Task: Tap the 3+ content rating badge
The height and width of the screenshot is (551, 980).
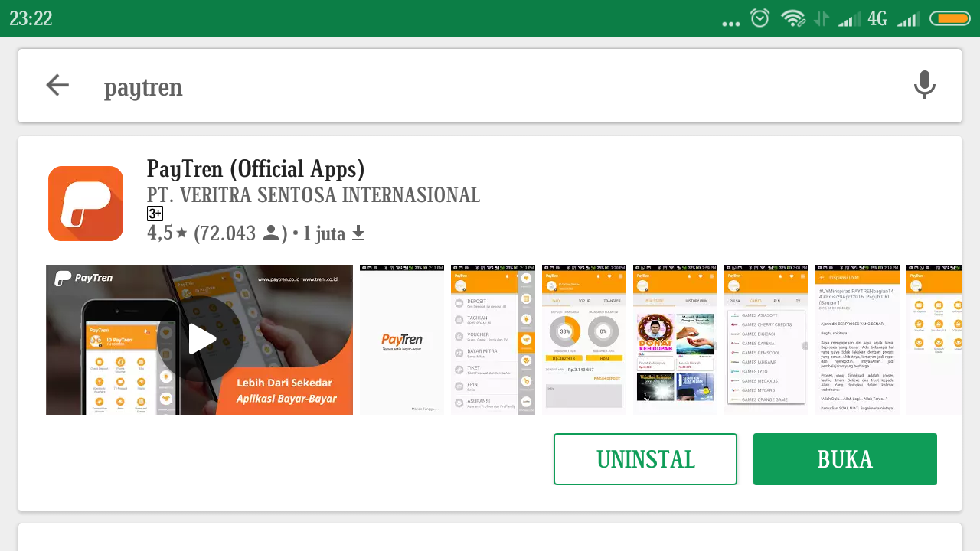Action: [x=155, y=214]
